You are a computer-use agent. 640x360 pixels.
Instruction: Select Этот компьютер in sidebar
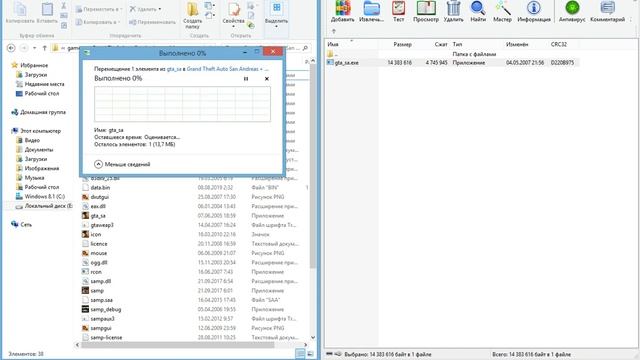click(x=40, y=131)
